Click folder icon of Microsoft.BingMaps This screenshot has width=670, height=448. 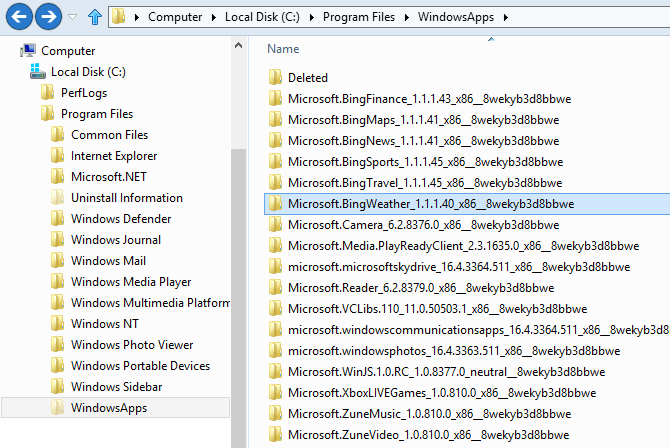click(x=275, y=119)
